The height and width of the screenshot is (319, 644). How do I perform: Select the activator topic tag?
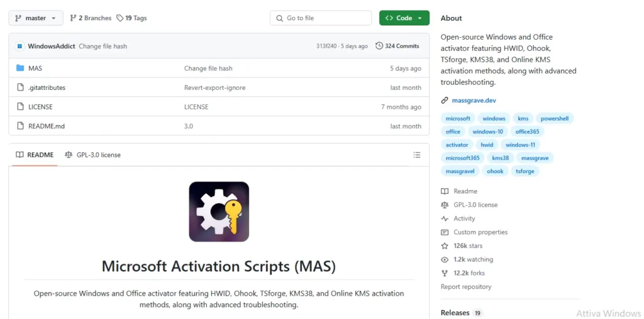457,145
